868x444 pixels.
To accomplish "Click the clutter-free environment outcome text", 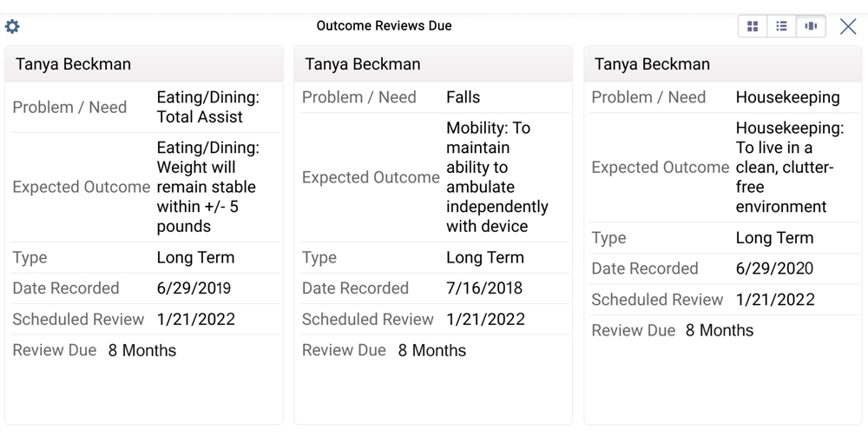I will point(790,168).
